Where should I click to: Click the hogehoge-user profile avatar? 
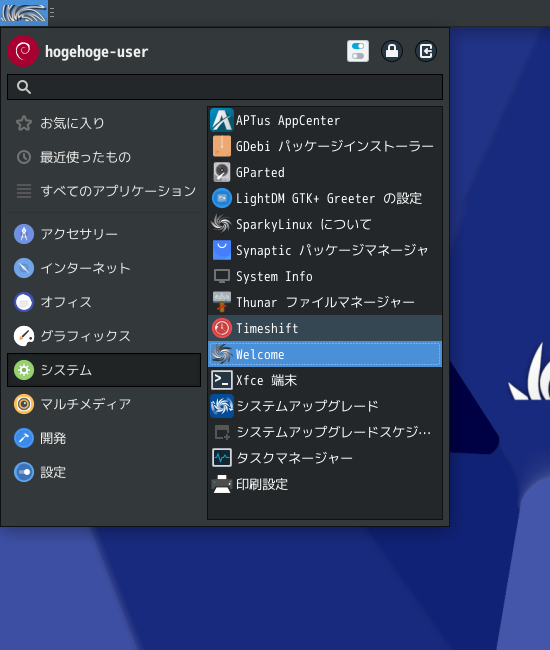[x=23, y=51]
